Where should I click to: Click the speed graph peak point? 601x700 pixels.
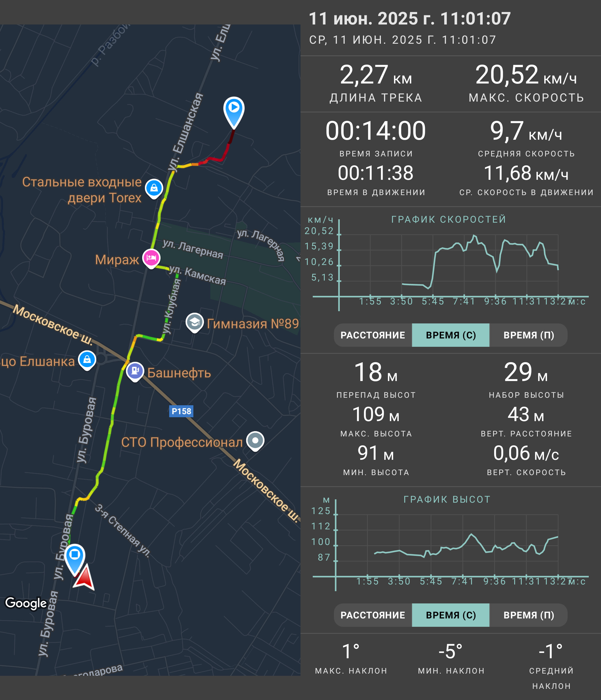(x=474, y=235)
